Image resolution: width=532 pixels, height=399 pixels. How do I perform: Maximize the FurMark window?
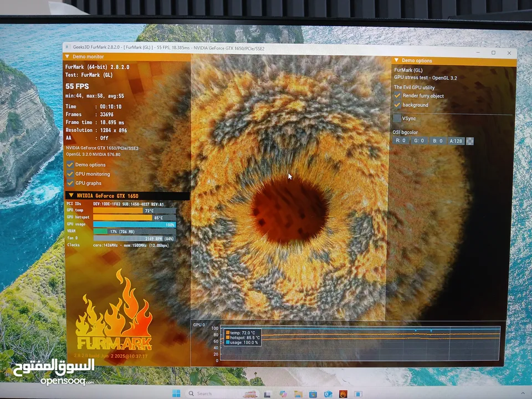493,53
